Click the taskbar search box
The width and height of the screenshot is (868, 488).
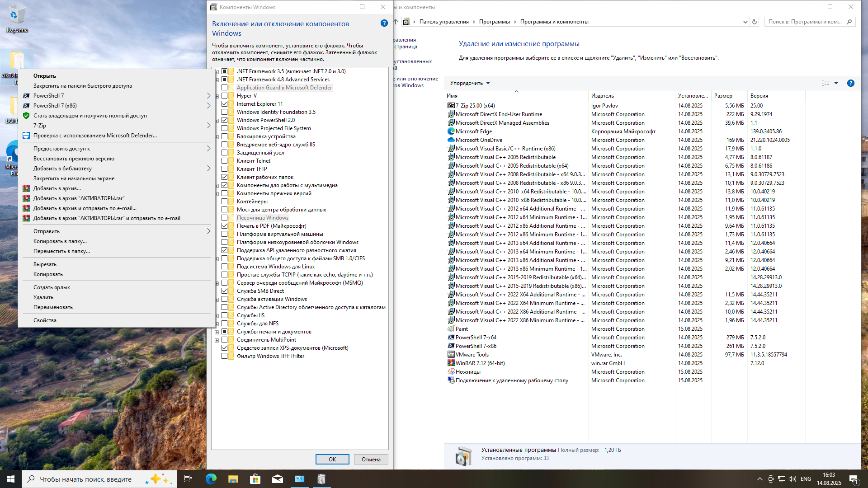pos(99,479)
